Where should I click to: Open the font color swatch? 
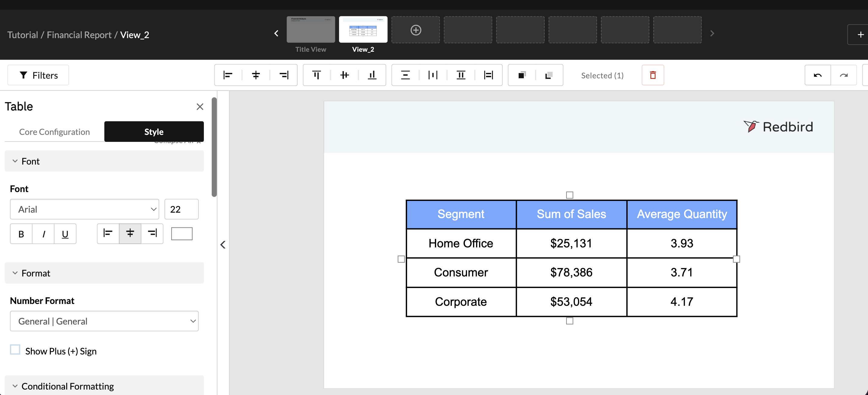[182, 233]
